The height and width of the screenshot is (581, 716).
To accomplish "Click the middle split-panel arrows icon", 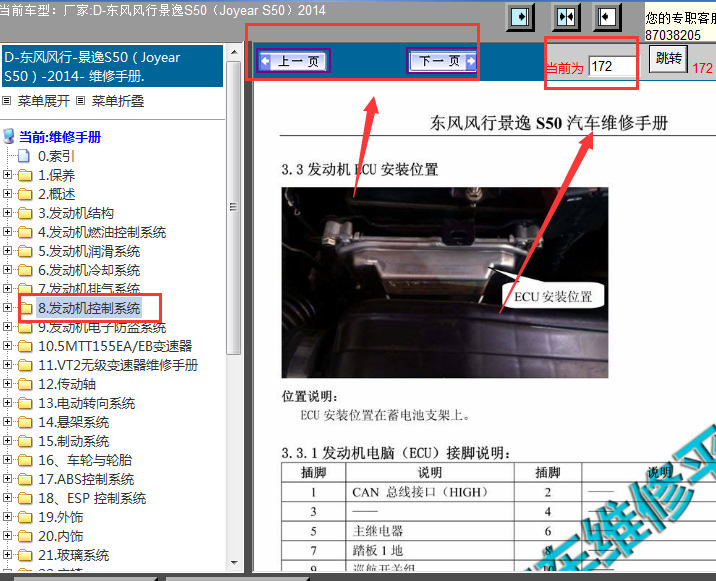I will coord(566,17).
